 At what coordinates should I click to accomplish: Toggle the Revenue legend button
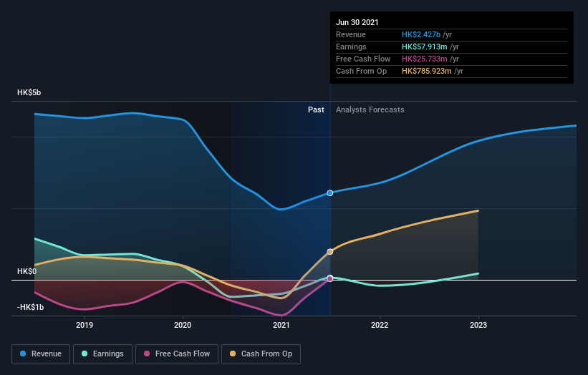pyautogui.click(x=41, y=354)
